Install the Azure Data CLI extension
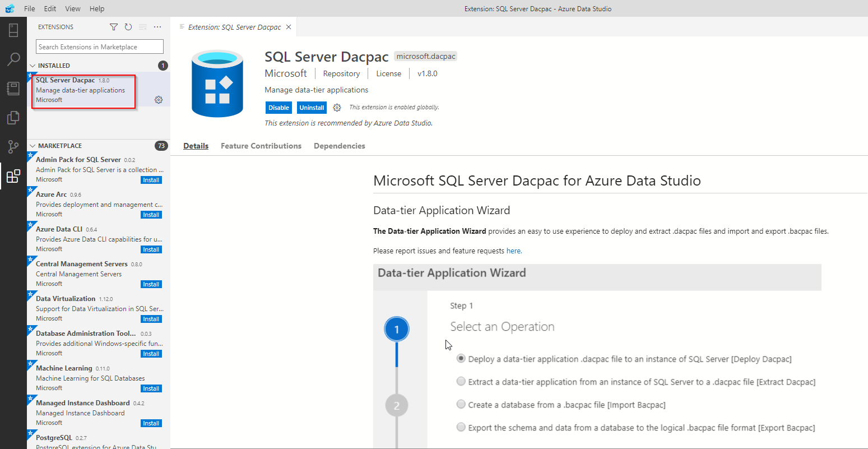This screenshot has height=449, width=868. [151, 249]
